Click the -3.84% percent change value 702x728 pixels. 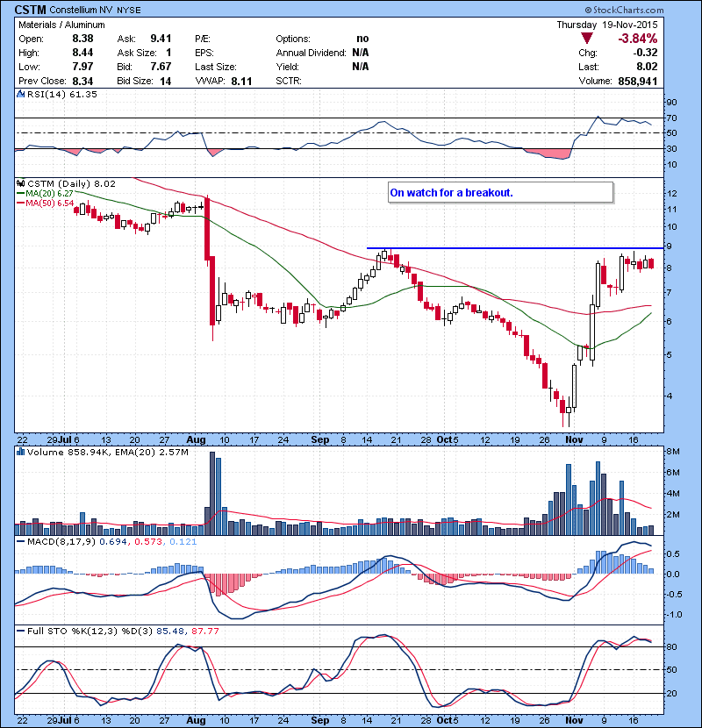tap(637, 38)
